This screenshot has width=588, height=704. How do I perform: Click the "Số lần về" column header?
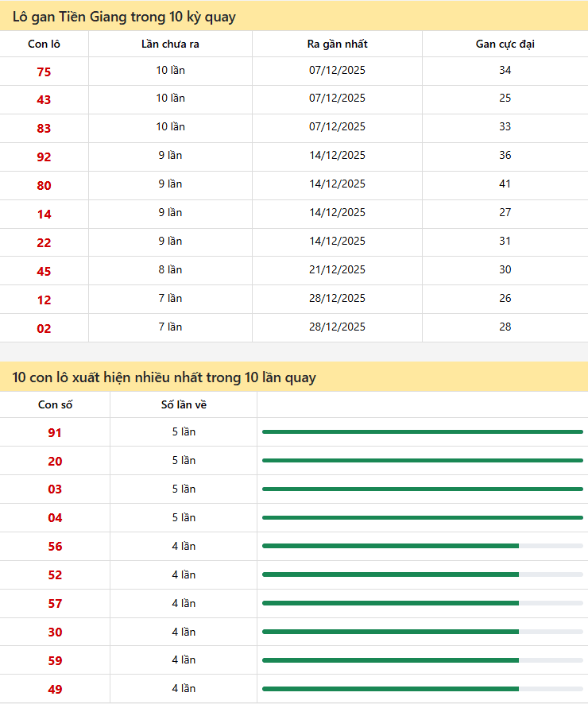click(x=184, y=405)
